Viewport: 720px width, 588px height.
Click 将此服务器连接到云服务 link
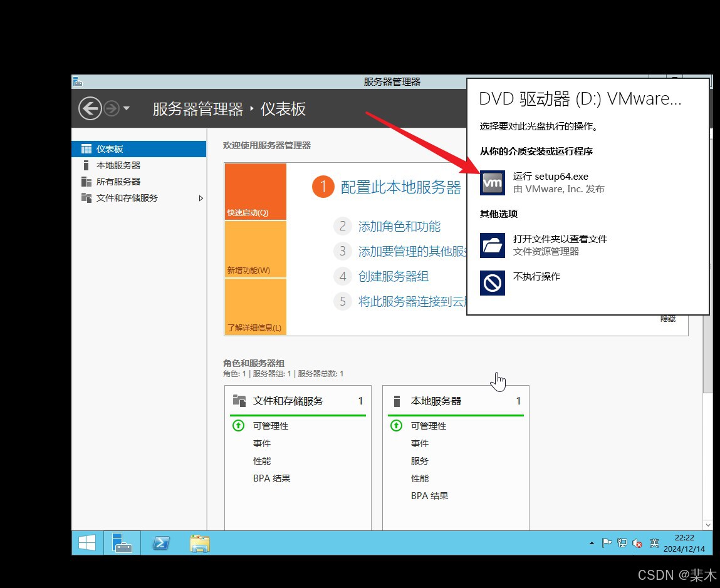[412, 302]
